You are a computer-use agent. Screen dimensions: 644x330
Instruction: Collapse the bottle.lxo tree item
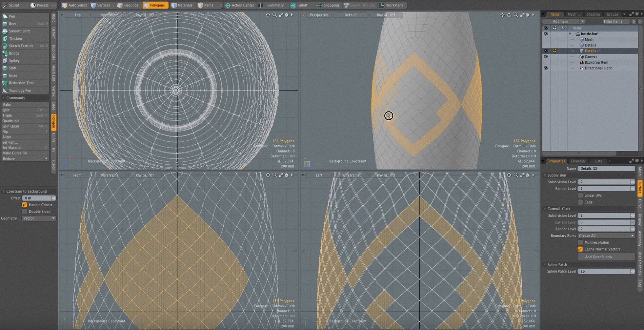[x=570, y=34]
